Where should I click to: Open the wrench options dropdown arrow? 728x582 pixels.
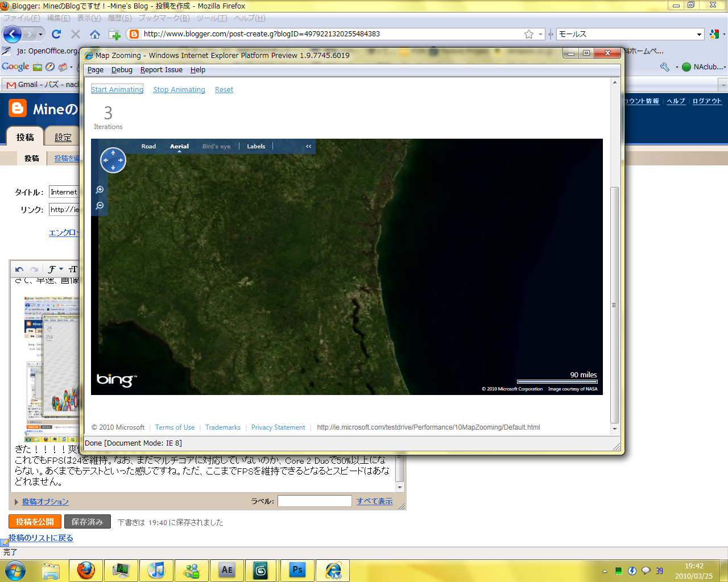click(x=677, y=67)
